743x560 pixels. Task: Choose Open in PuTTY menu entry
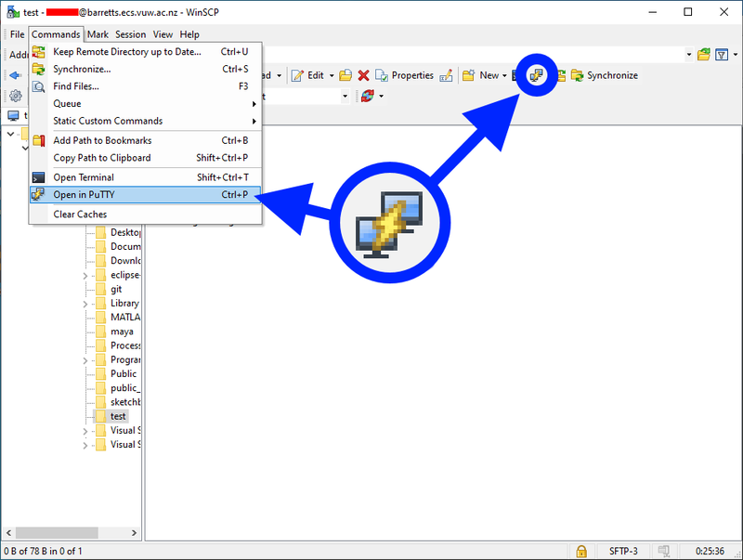146,195
